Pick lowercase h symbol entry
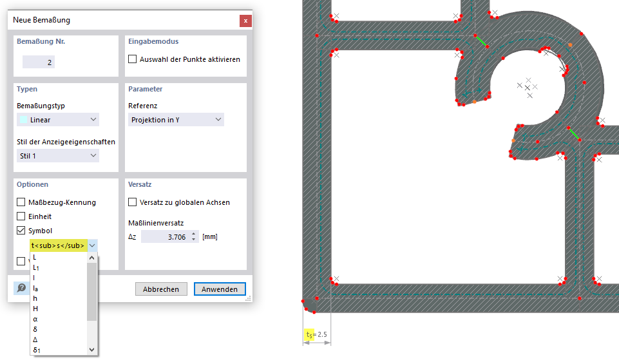The image size is (619, 364). 59,298
